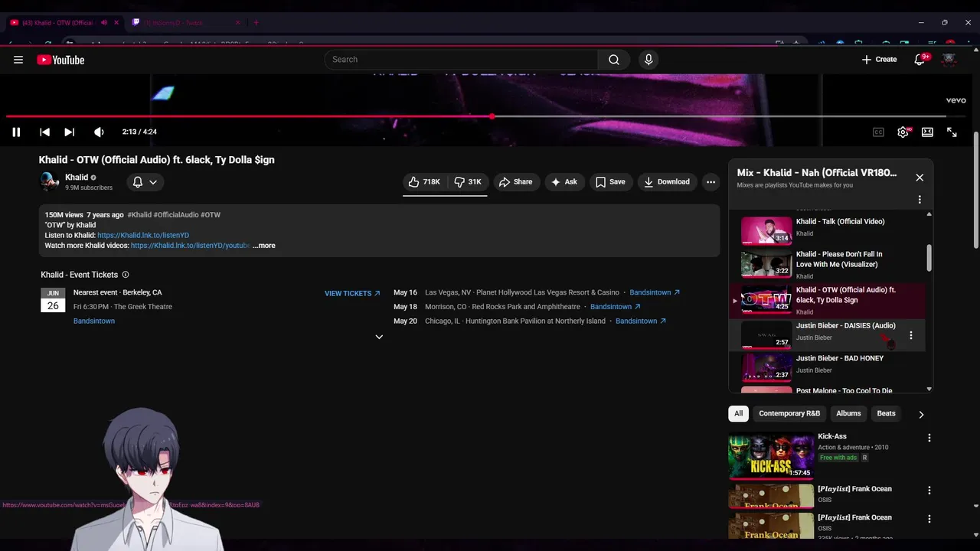
Task: Play Justin Bieber - BAD HONEY
Action: [x=826, y=367]
